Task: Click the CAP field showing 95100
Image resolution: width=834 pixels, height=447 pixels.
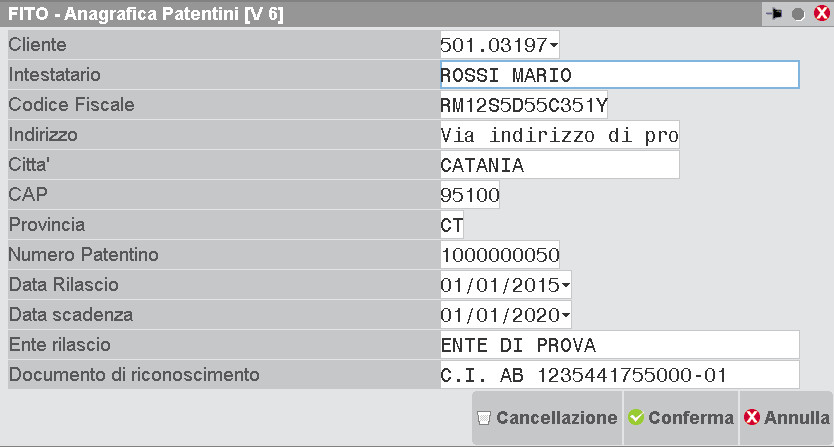Action: (x=470, y=195)
